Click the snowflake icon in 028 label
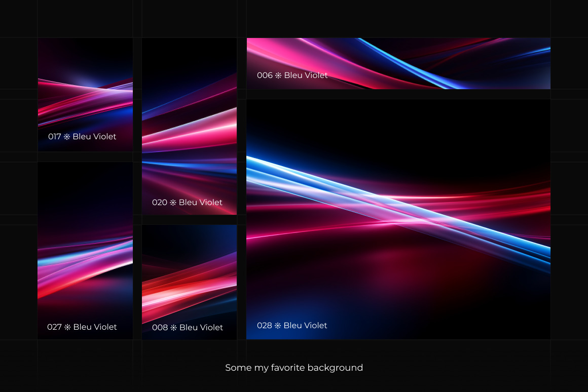This screenshot has width=588, height=392. tap(278, 326)
